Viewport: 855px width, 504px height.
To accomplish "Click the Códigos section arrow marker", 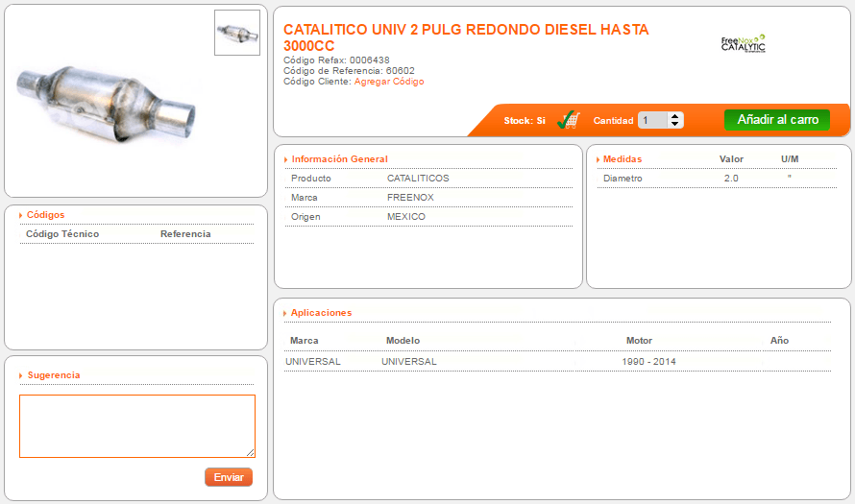I will click(x=21, y=215).
